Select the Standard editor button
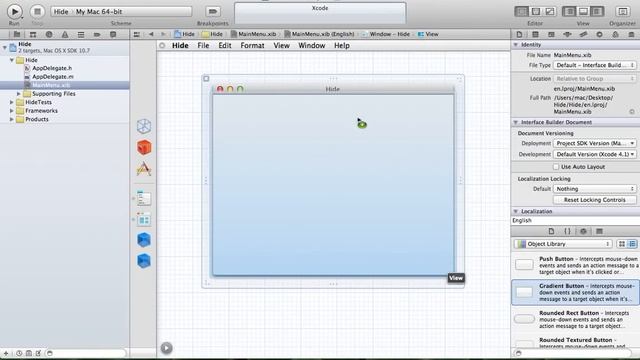The height and width of the screenshot is (360, 640). point(521,11)
